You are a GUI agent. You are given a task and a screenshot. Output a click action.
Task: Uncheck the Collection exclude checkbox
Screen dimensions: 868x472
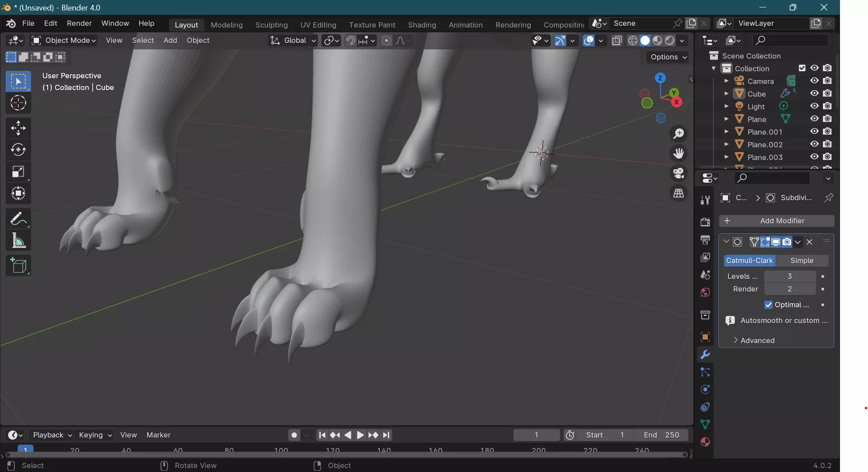click(802, 68)
